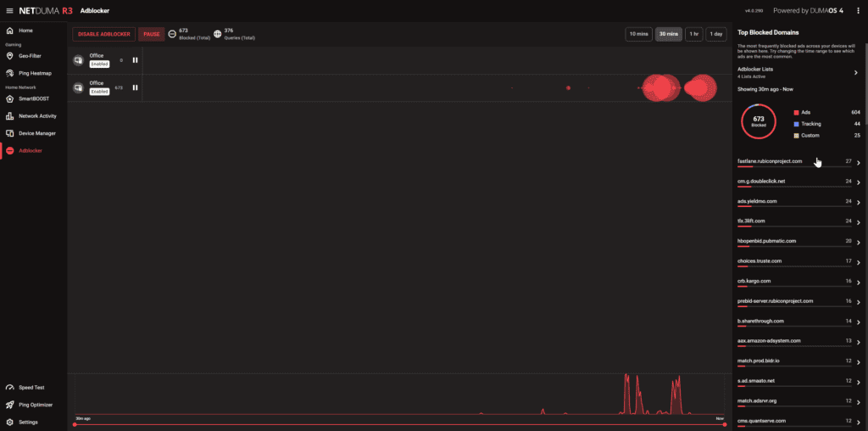Toggle the Enabled badge on the first Office device
This screenshot has width=868, height=431.
pyautogui.click(x=99, y=64)
